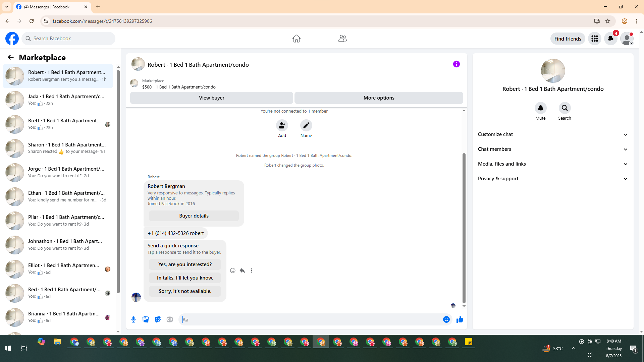The height and width of the screenshot is (362, 644).
Task: Open the Facebook Home icon
Action: pos(296,39)
